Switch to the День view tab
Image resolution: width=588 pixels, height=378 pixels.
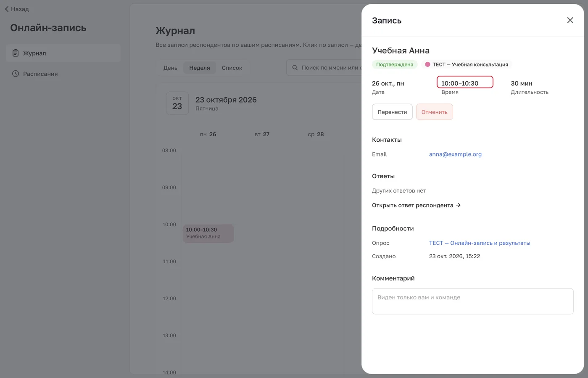pyautogui.click(x=170, y=68)
